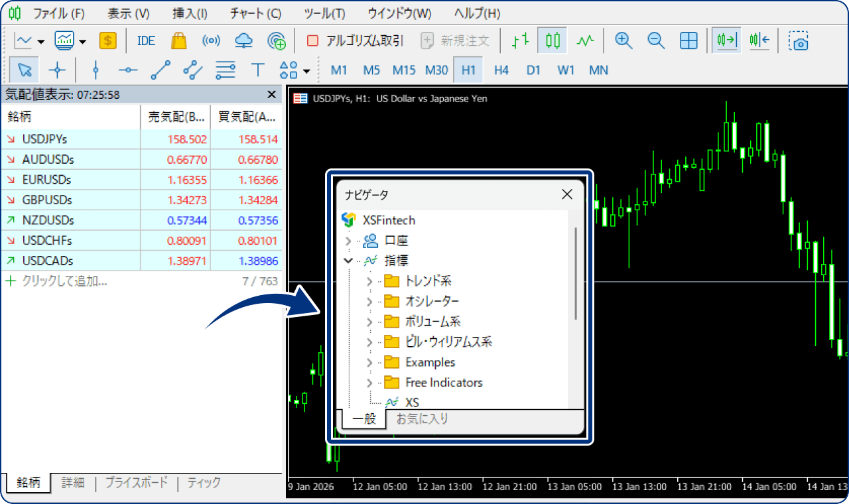Click the zoom in magnifier icon
849x504 pixels.
click(x=623, y=40)
